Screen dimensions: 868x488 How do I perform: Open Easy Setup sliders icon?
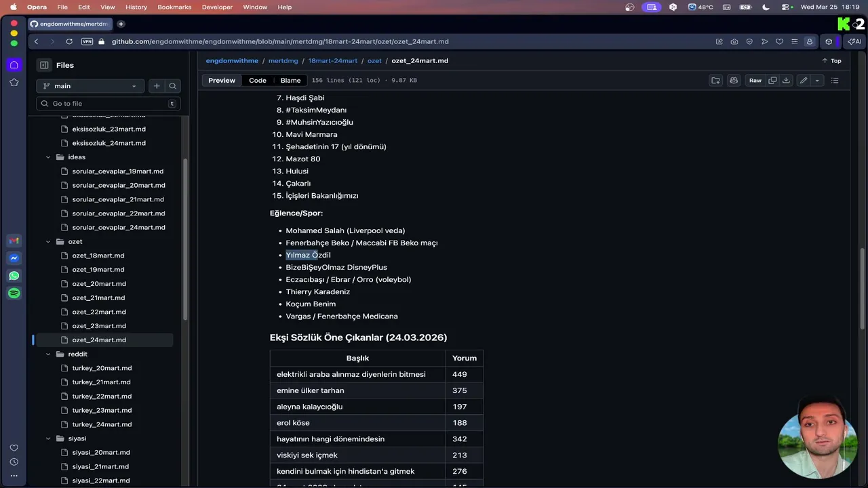coord(794,41)
